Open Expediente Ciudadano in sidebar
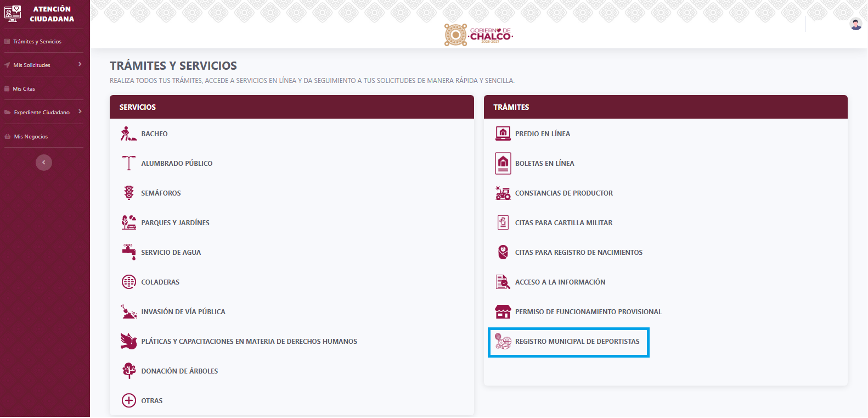The height and width of the screenshot is (418, 868). (x=42, y=113)
